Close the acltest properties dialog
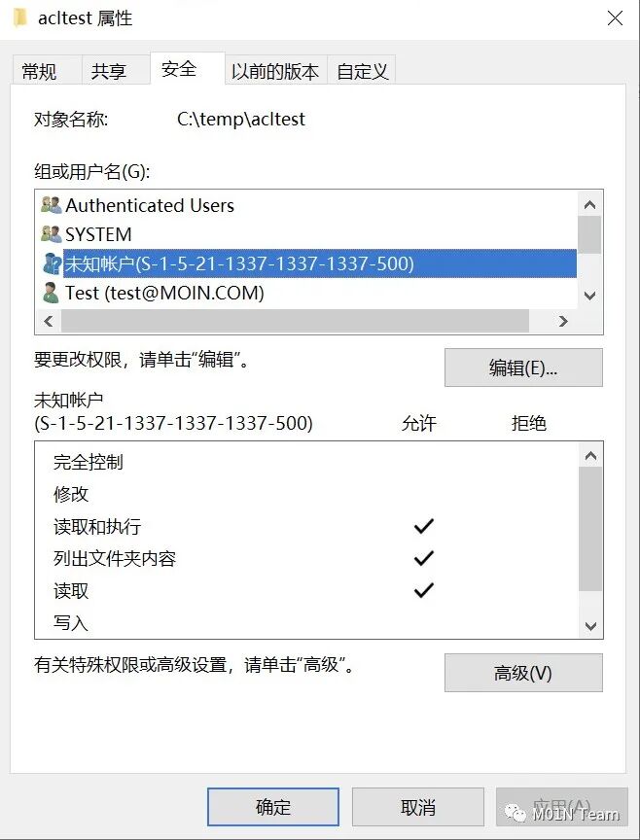The width and height of the screenshot is (640, 840). coord(615,18)
